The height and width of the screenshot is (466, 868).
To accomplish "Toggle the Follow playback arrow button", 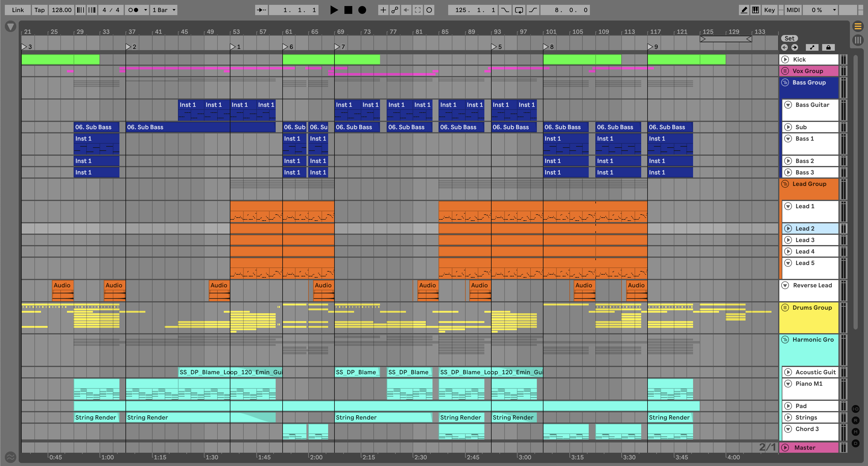I will tap(261, 10).
